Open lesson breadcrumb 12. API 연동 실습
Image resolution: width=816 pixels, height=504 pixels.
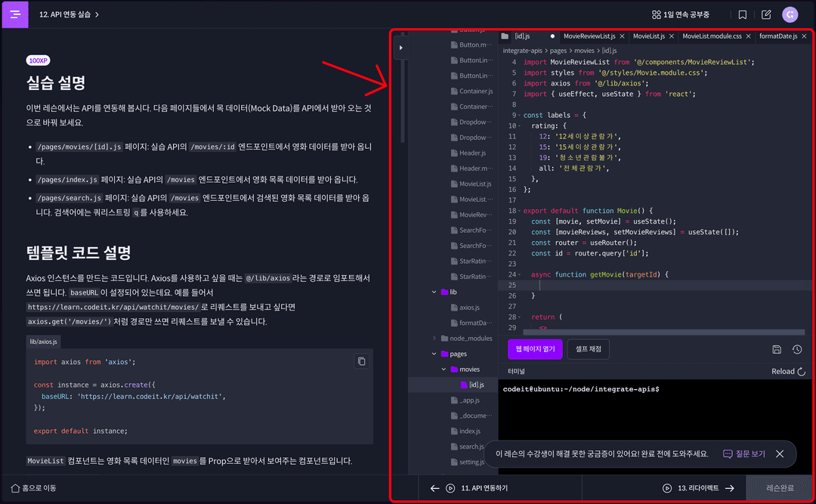point(69,14)
